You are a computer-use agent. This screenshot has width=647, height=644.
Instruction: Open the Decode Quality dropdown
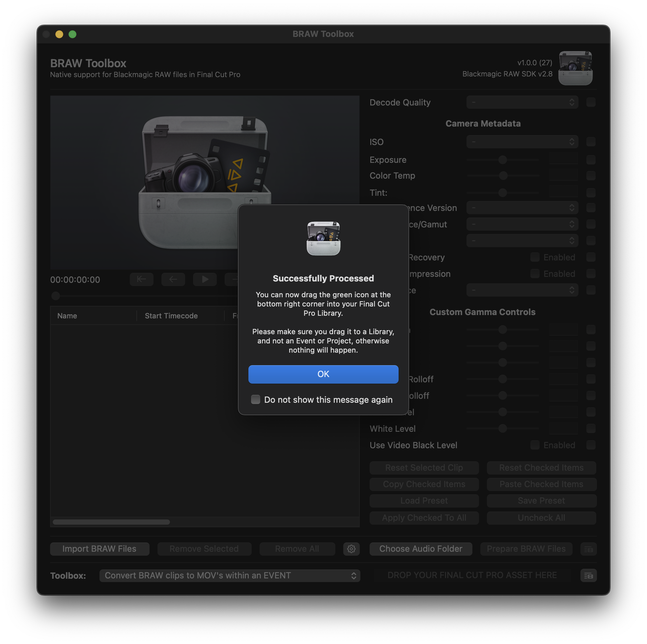522,102
